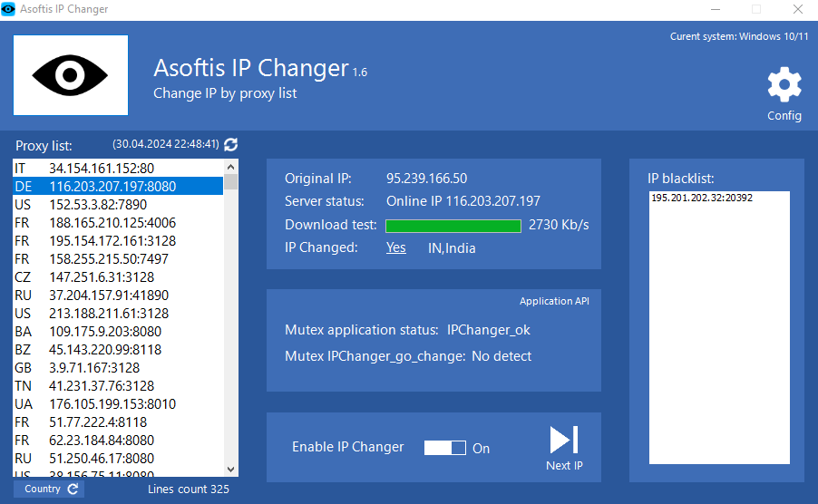This screenshot has width=818, height=504.
Task: Select proxy BA 109.175.9.203:8080
Action: [x=118, y=332]
